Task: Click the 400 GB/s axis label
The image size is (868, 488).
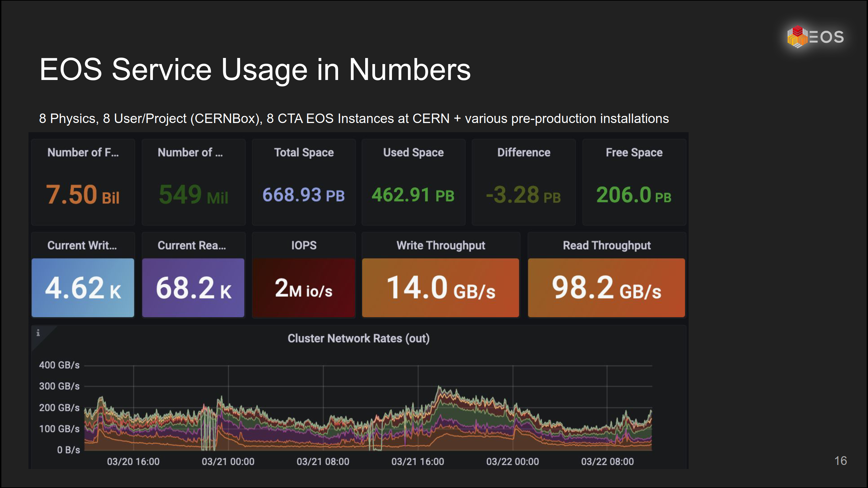Action: point(59,365)
